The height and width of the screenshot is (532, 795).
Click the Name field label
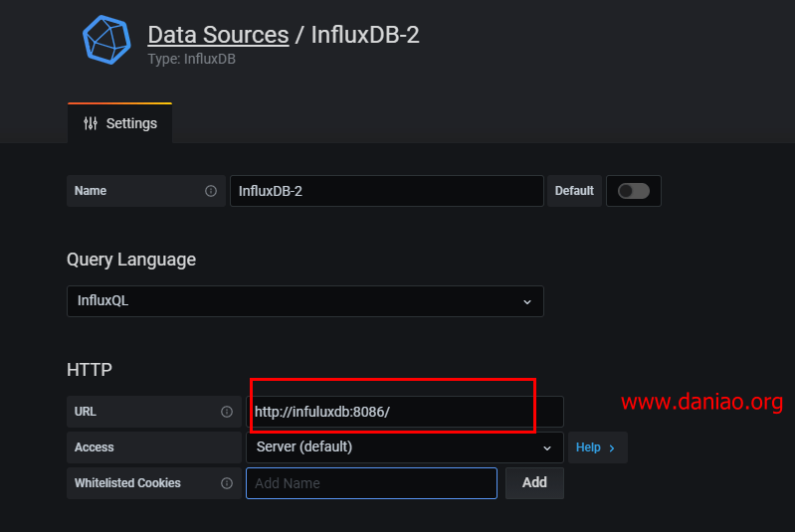(x=91, y=191)
